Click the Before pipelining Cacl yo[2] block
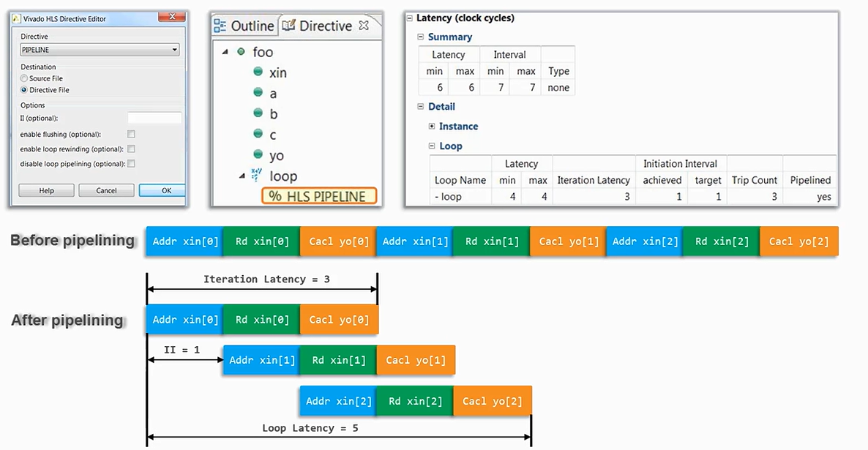This screenshot has width=868, height=450. pos(798,241)
